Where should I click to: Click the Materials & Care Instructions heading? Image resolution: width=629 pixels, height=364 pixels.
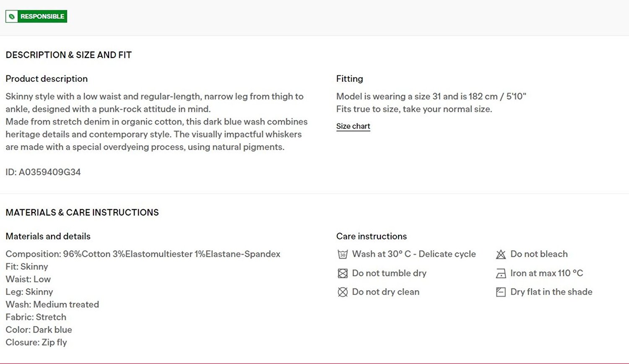tap(82, 213)
